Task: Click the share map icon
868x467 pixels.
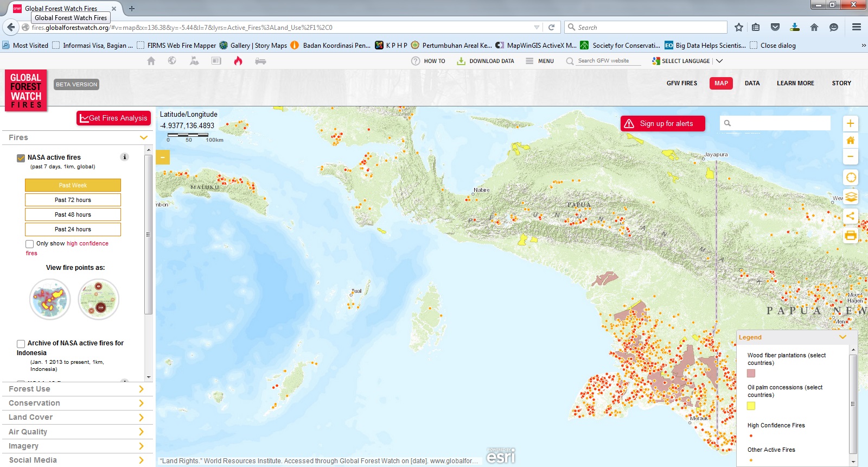Action: coord(850,216)
